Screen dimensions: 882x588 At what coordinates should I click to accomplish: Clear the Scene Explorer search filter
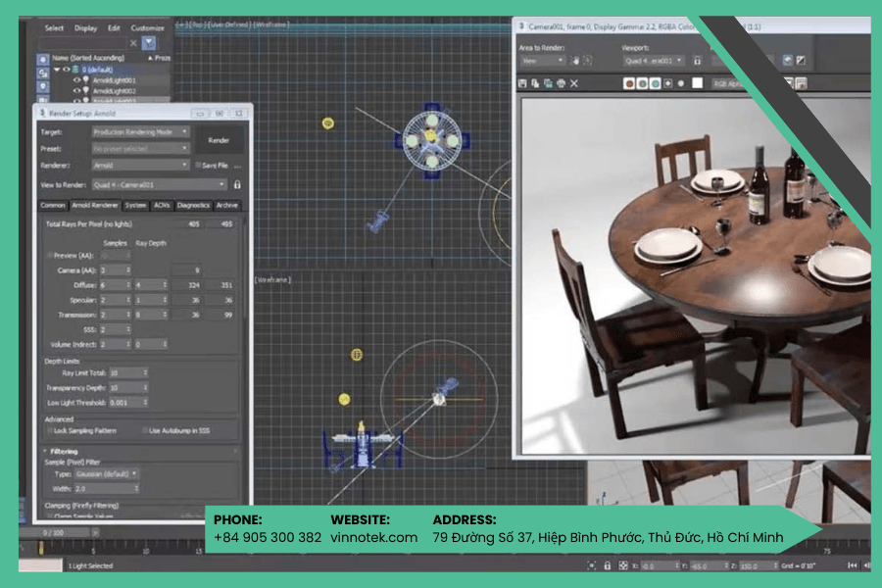(x=133, y=43)
